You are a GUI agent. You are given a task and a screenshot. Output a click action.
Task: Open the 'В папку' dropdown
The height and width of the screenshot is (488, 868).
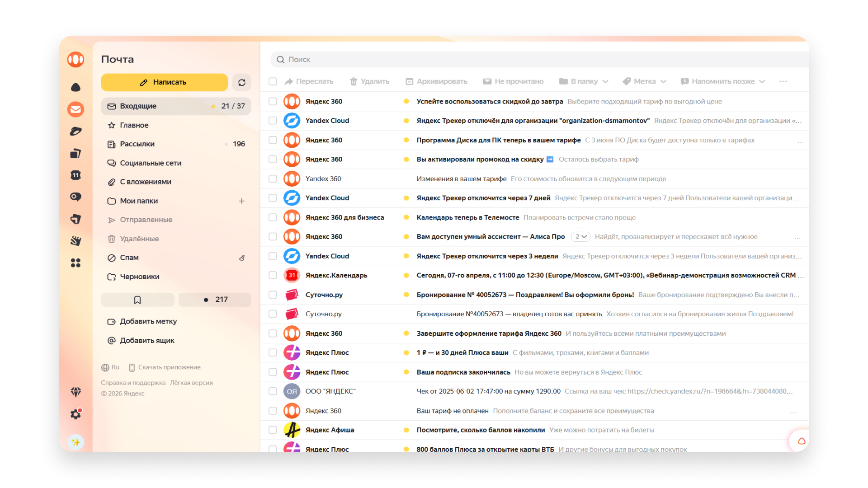[x=584, y=81]
